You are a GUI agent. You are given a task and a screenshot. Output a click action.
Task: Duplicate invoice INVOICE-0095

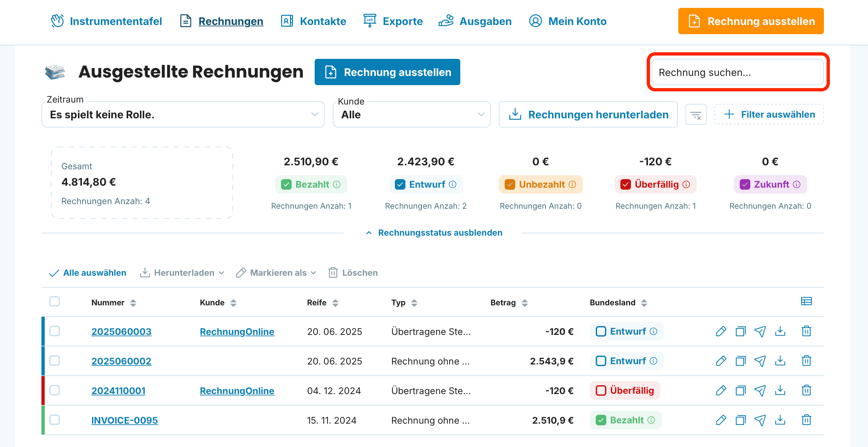click(740, 420)
